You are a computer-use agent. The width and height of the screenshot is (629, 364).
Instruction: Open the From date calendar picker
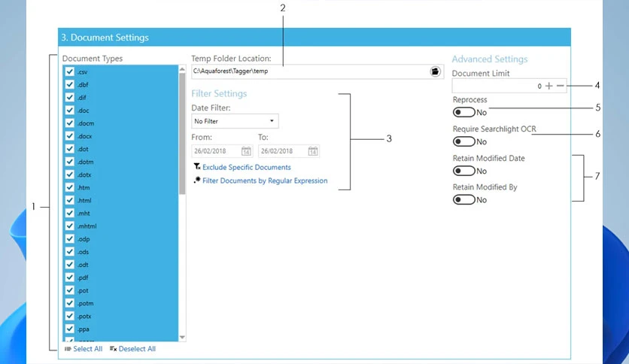click(246, 151)
